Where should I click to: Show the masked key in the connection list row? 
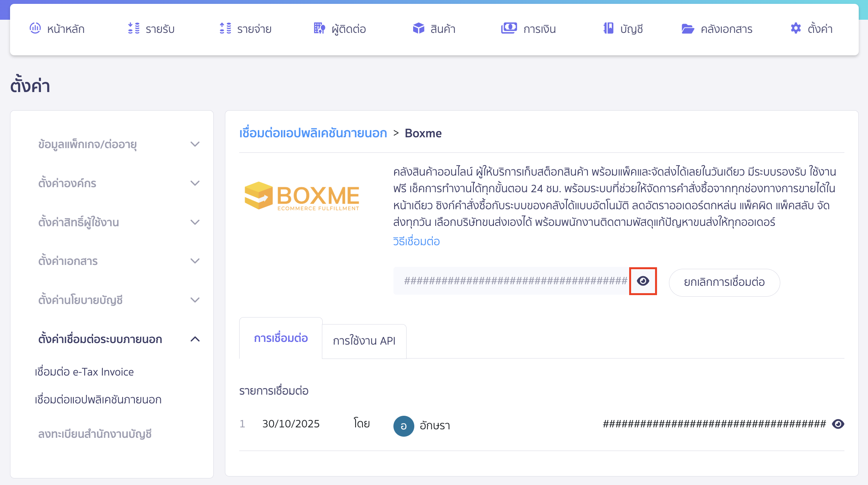pyautogui.click(x=837, y=424)
